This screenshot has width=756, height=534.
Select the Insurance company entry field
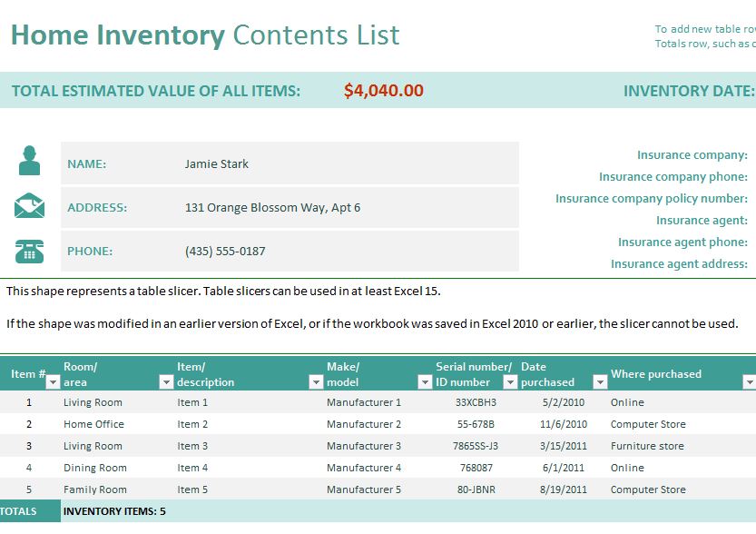(753, 154)
